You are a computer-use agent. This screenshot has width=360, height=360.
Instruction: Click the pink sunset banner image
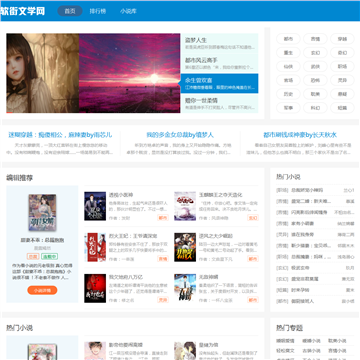pyautogui.click(x=130, y=73)
